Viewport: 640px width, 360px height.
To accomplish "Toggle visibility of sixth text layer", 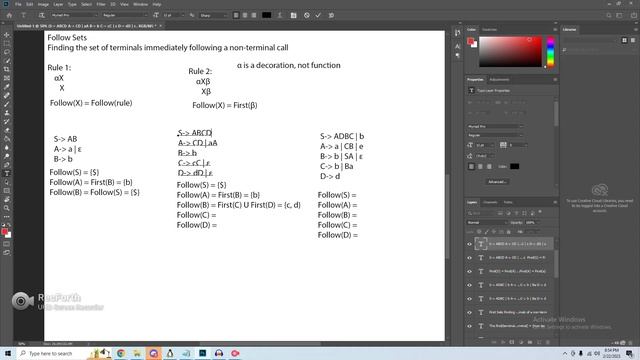I will [x=469, y=312].
